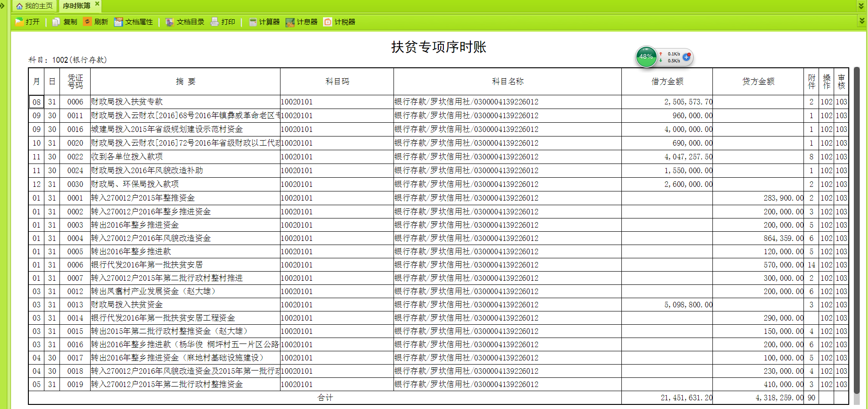The width and height of the screenshot is (868, 409).
Task: Expand the toolbar overflow double-chevron
Action: (x=862, y=21)
